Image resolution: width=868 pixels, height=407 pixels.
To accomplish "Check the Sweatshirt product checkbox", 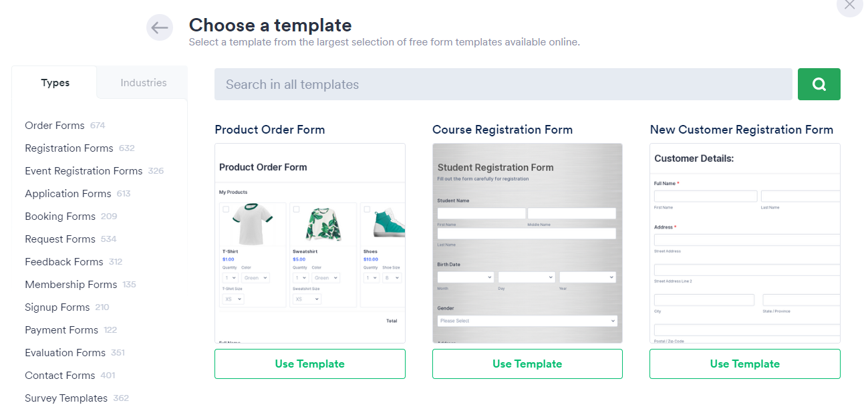I will (x=297, y=209).
